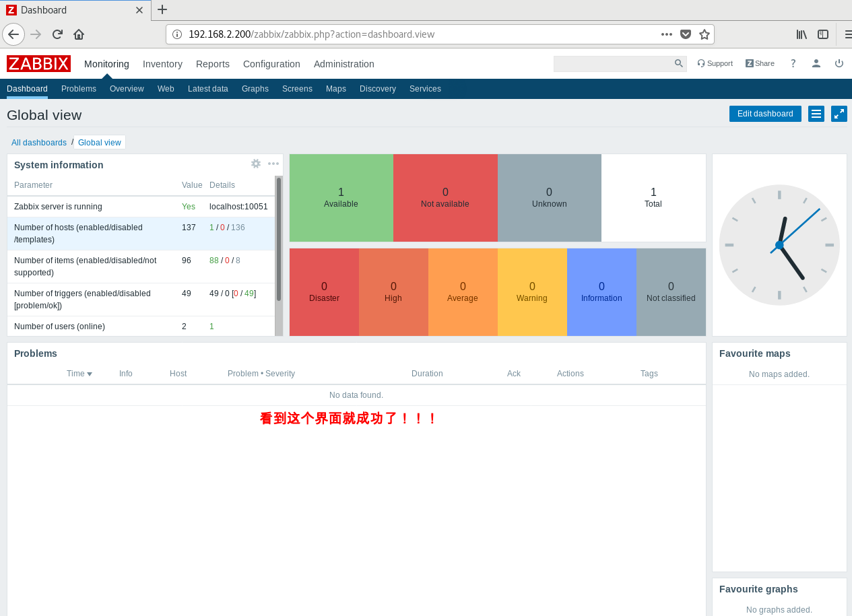Open the All dashboards link
852x616 pixels.
pyautogui.click(x=39, y=143)
